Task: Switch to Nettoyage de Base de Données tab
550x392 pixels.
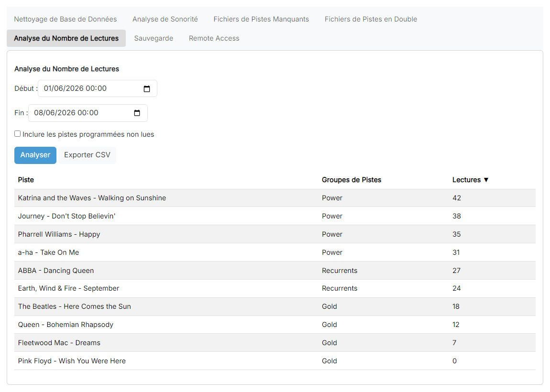Action: pos(65,19)
